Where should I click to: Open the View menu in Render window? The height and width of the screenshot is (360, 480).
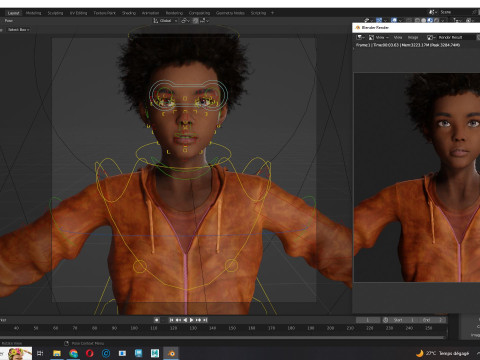[398, 37]
